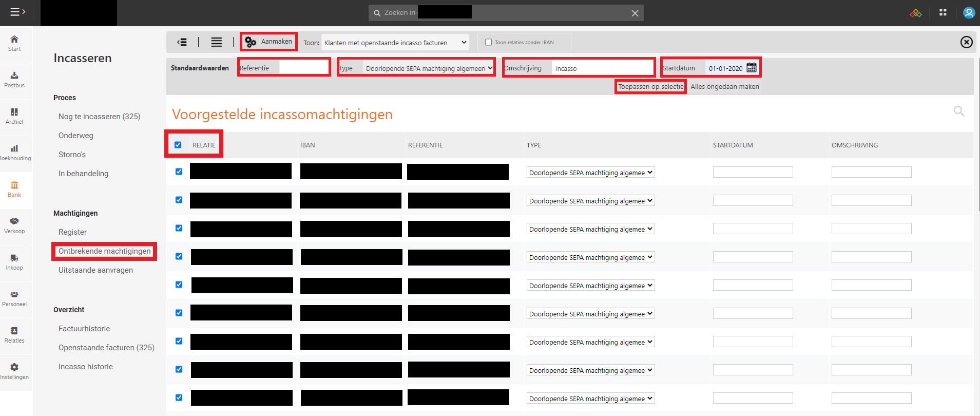Open the first row's Type dropdown

click(590, 173)
